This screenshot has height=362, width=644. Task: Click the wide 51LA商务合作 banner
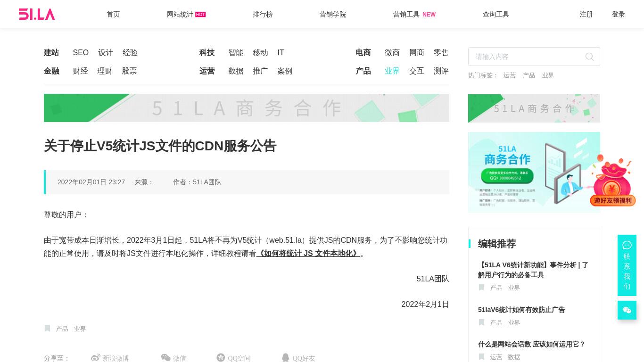coord(247,108)
